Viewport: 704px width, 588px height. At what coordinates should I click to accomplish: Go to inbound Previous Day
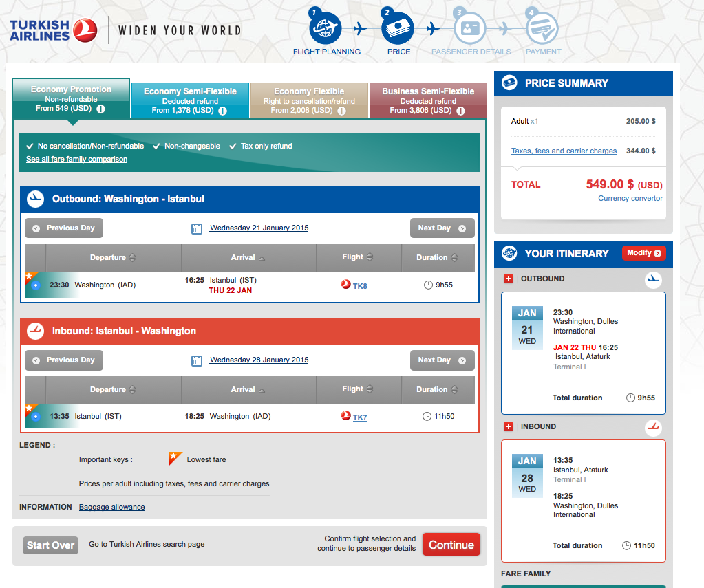[x=64, y=360]
